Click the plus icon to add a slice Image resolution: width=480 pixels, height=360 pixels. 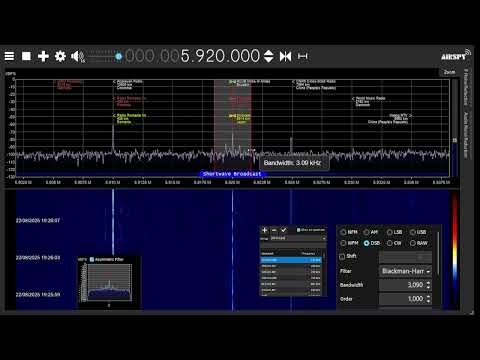tap(43, 56)
